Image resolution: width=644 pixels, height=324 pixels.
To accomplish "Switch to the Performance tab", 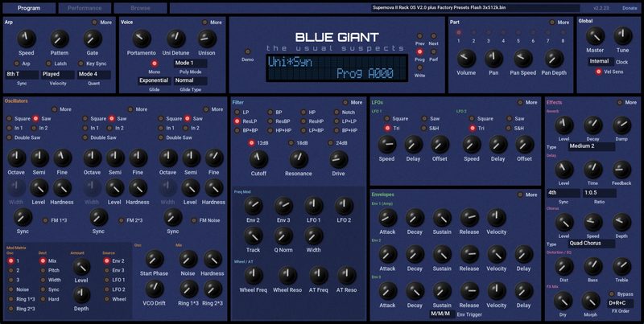I will pos(85,8).
